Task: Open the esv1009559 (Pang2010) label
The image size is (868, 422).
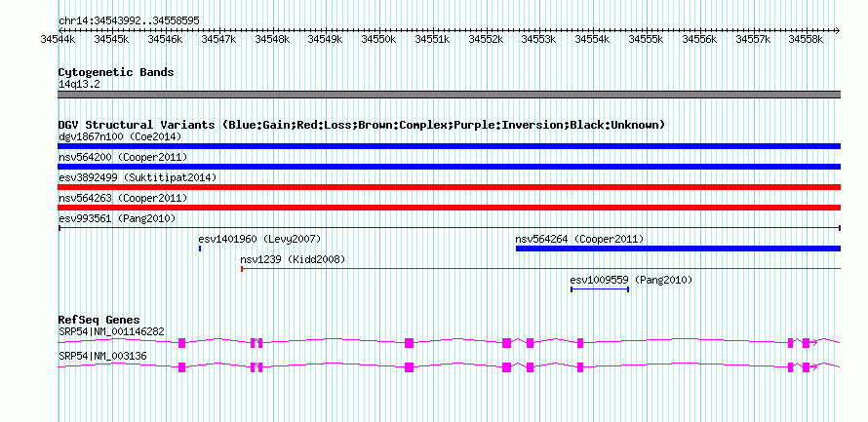Action: tap(631, 280)
